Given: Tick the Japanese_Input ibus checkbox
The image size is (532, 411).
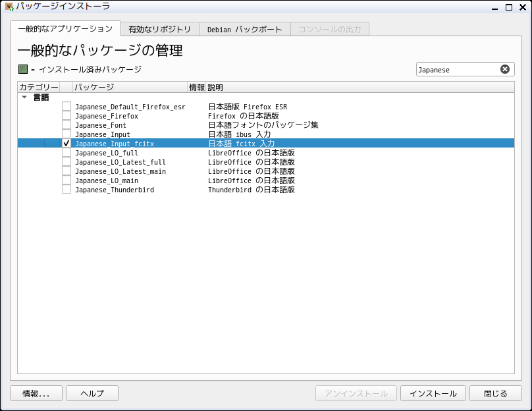Looking at the screenshot, I should [66, 134].
